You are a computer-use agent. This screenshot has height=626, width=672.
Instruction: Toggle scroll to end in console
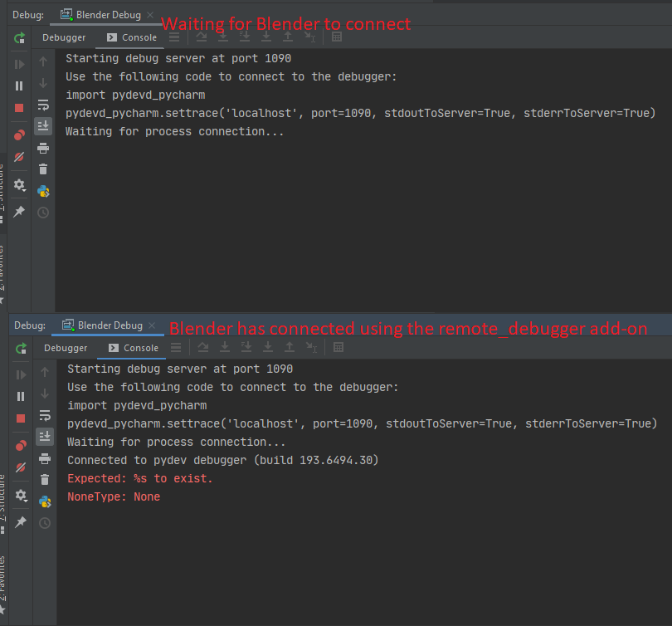point(43,126)
